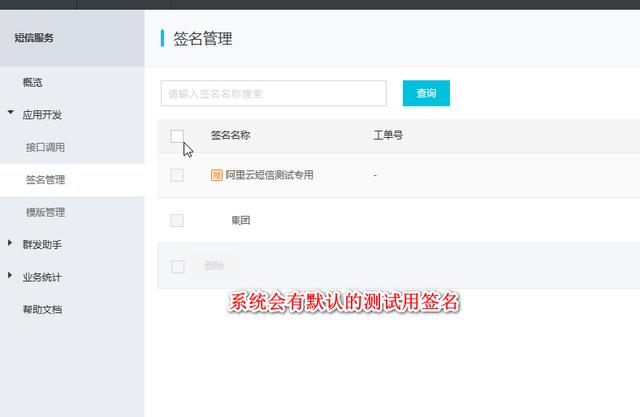Focus the 请输入签名名称搜索 search field
The height and width of the screenshot is (417, 640).
tap(273, 93)
